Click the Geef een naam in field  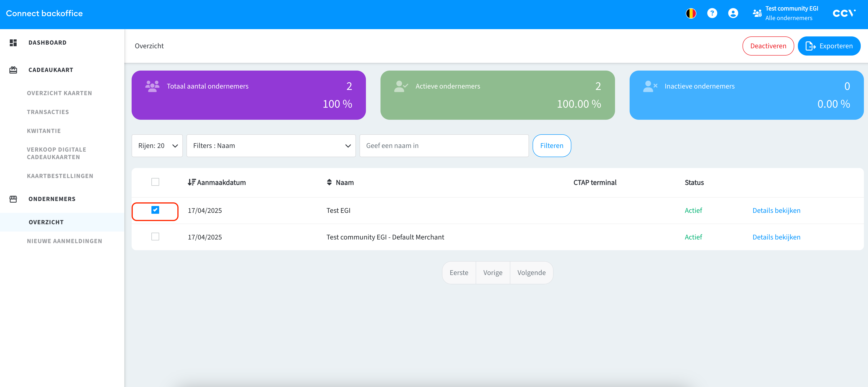click(444, 145)
